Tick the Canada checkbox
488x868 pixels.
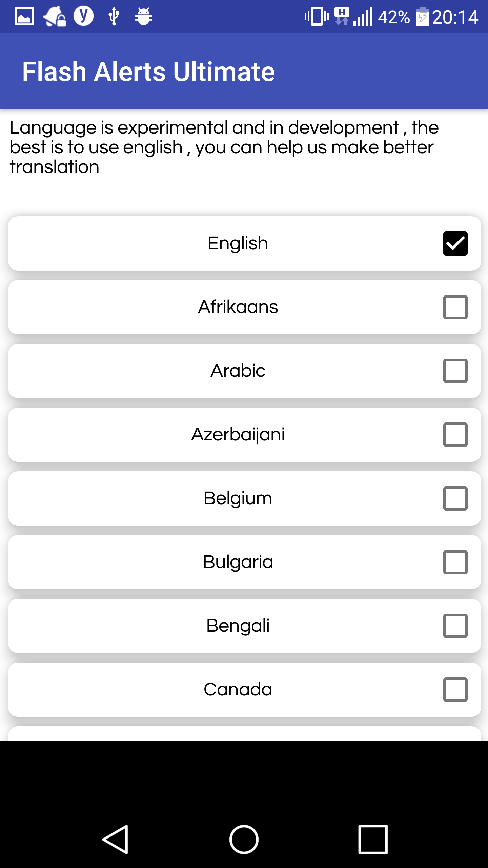[455, 690]
